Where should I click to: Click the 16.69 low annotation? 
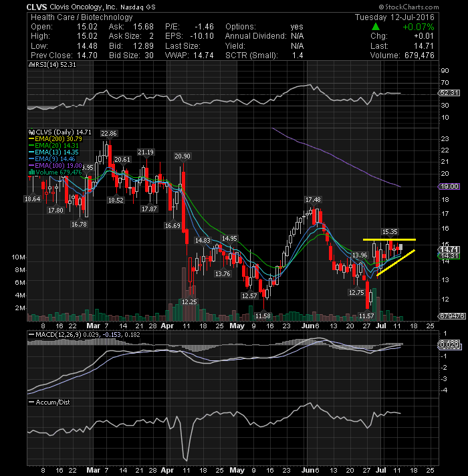[172, 225]
